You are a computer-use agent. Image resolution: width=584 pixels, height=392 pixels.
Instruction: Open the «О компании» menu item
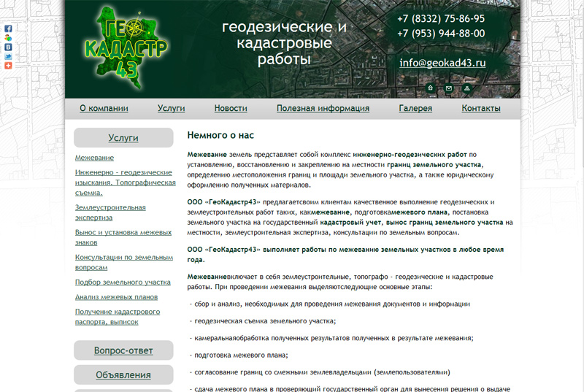(104, 109)
